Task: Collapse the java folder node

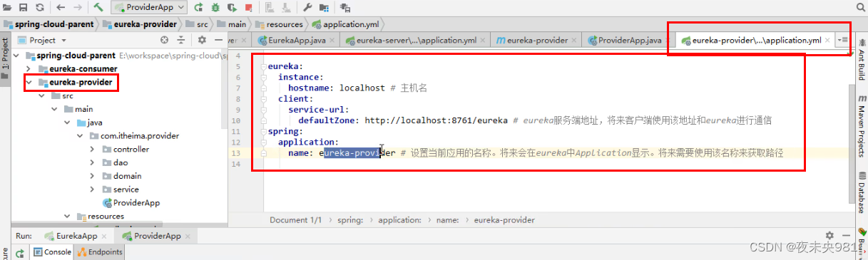Action: point(67,123)
